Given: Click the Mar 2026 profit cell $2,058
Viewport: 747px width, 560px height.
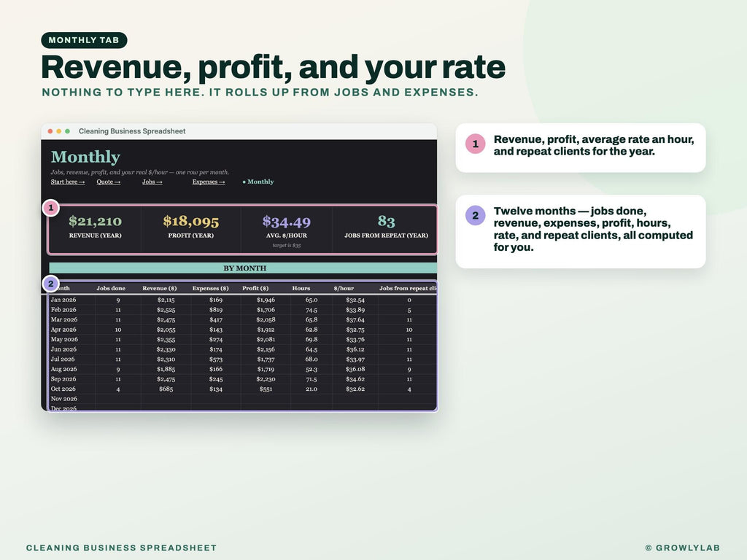Looking at the screenshot, I should click(x=266, y=319).
